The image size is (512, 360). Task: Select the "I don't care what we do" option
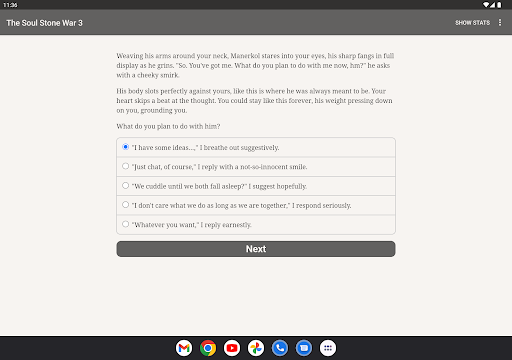[x=256, y=205]
